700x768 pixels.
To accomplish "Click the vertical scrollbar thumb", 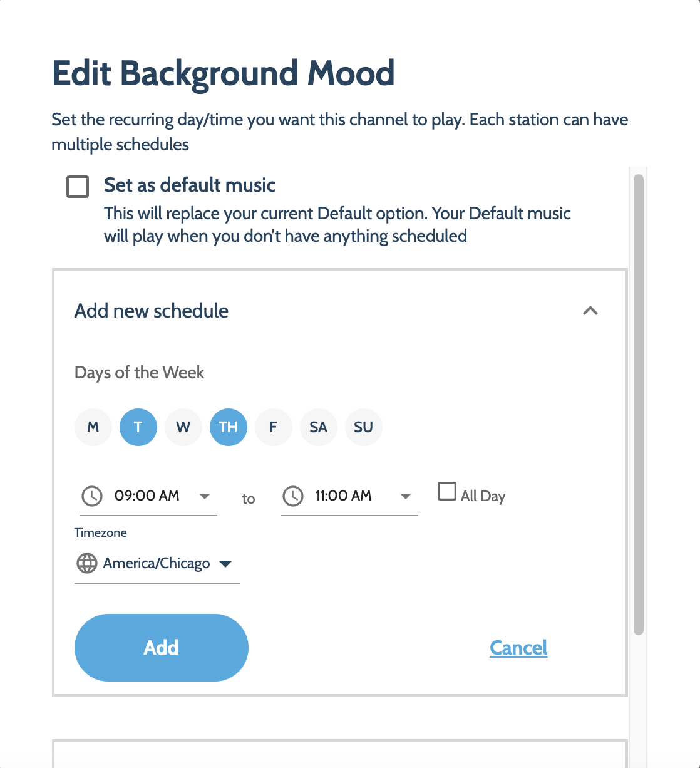I will point(638,404).
